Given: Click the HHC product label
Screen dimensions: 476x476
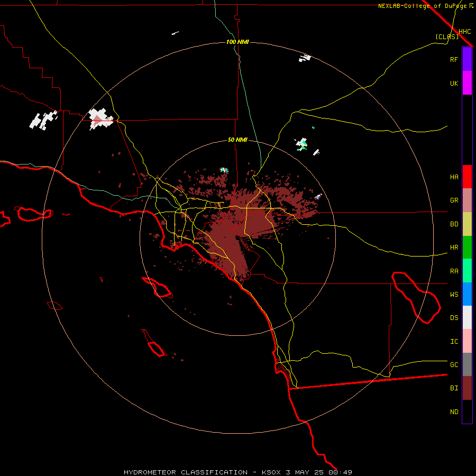Looking at the screenshot, I should (464, 32).
